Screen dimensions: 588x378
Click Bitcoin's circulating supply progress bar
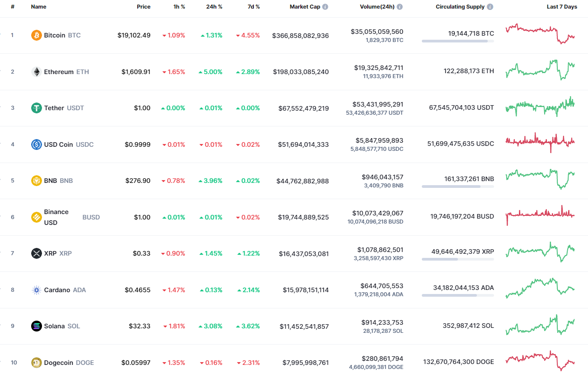tap(457, 41)
